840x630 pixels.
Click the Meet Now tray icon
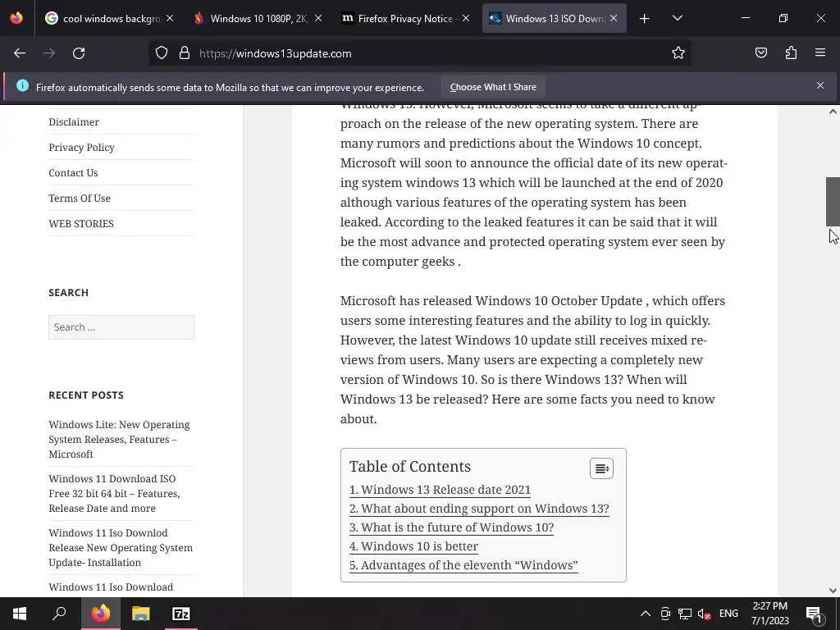[665, 614]
